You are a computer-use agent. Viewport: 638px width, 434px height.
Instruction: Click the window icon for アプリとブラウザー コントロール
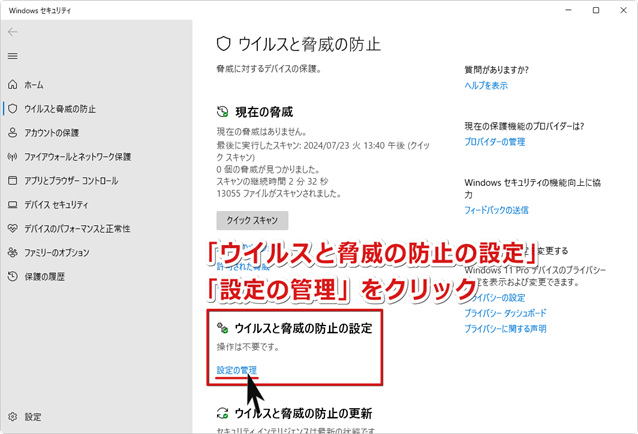tap(13, 181)
